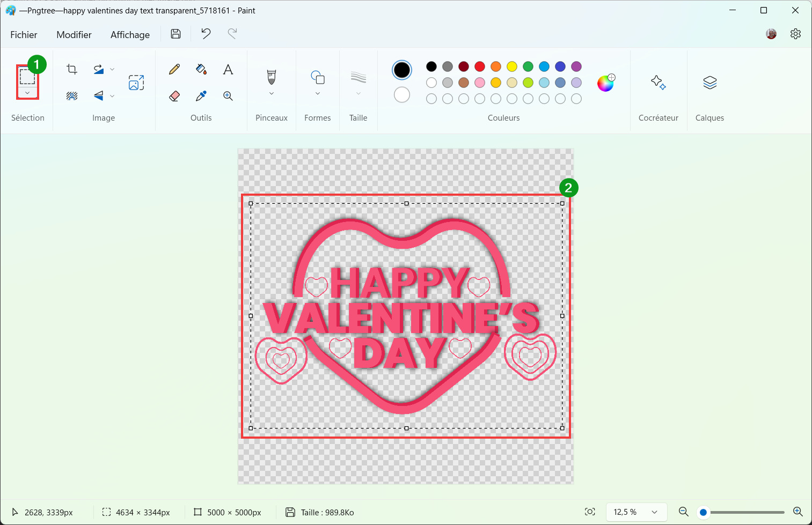Click the Magnifier tool
Screen dimensions: 812x525
coord(228,96)
